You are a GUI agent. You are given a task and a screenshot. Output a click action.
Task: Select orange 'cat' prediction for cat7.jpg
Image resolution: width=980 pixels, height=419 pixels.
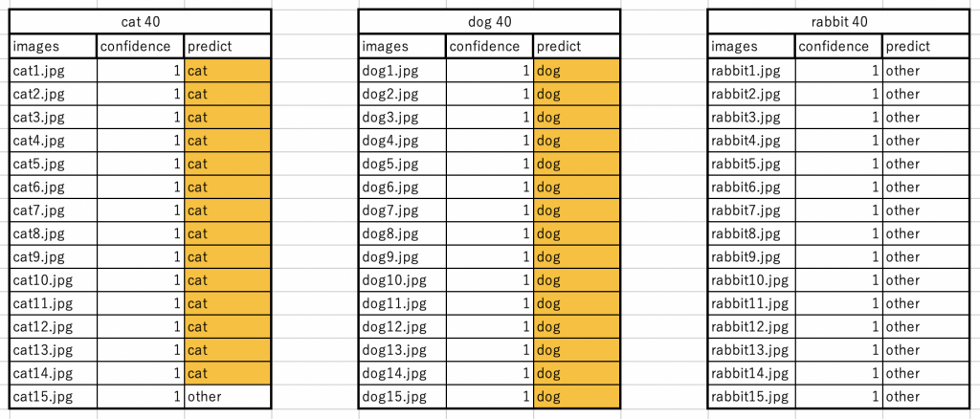[228, 209]
